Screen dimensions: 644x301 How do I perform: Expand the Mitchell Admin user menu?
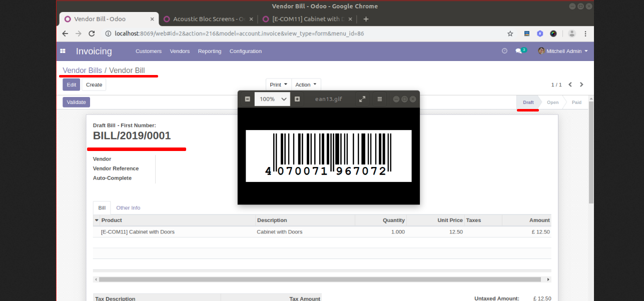click(563, 51)
